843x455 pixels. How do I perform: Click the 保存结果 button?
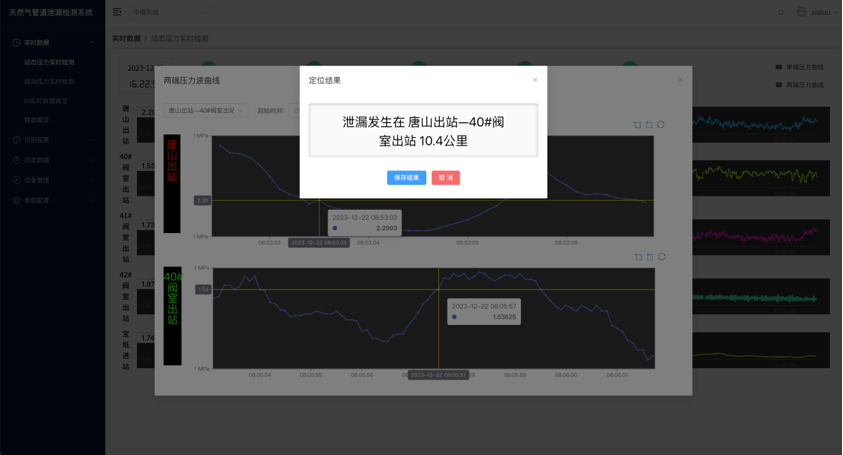[406, 178]
